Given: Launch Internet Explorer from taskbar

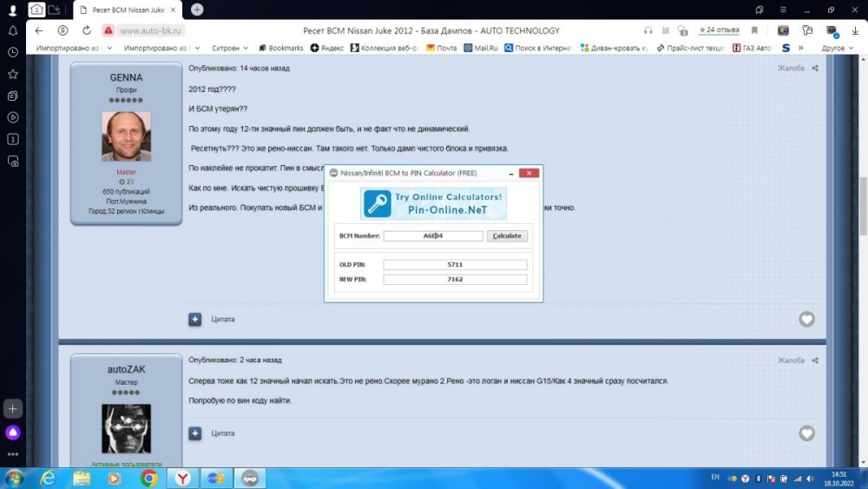Looking at the screenshot, I should pyautogui.click(x=48, y=478).
